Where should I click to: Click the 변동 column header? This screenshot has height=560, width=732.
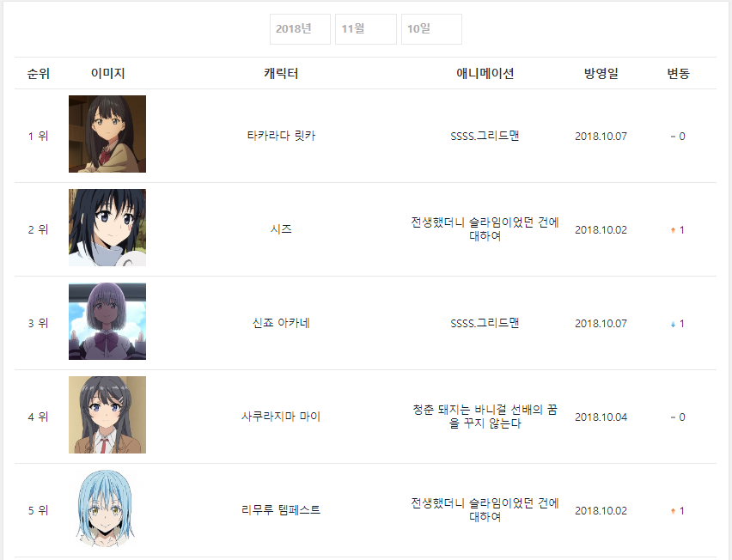tap(678, 73)
